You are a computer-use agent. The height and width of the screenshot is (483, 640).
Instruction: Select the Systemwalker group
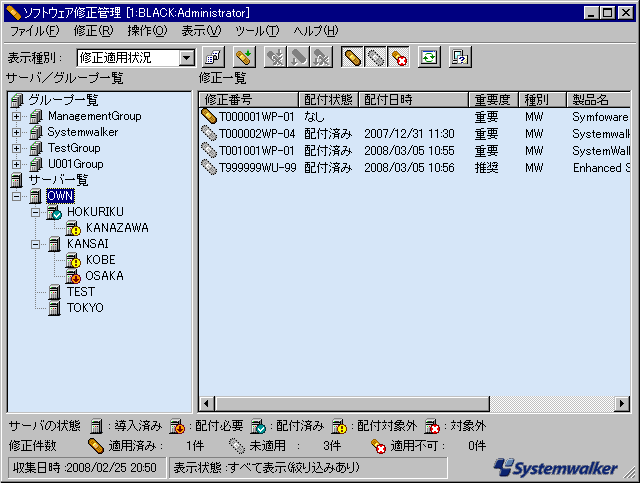click(x=83, y=132)
